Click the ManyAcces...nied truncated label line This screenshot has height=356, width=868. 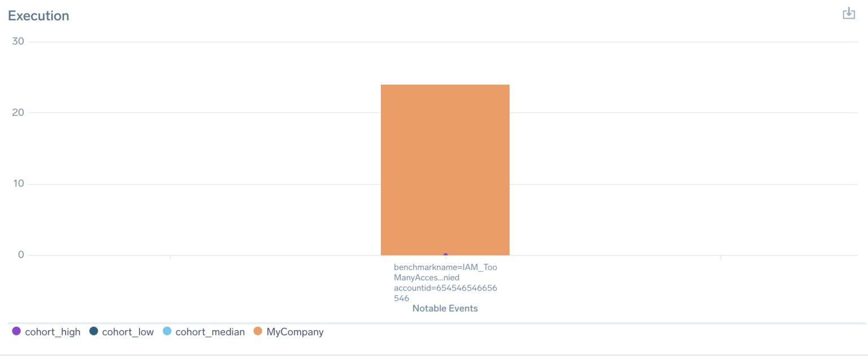427,277
